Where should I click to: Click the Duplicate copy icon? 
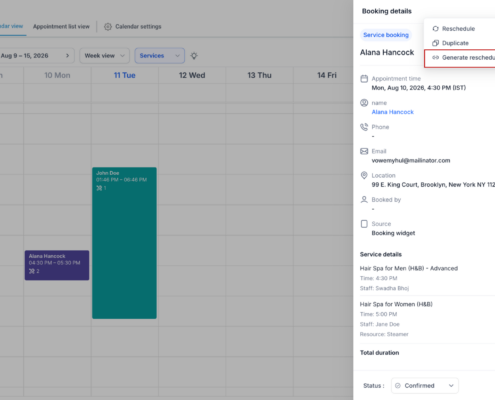[435, 43]
